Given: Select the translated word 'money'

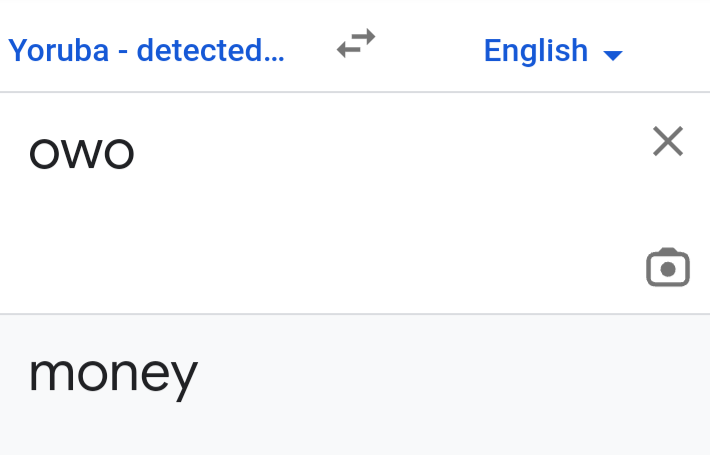Looking at the screenshot, I should [x=113, y=375].
